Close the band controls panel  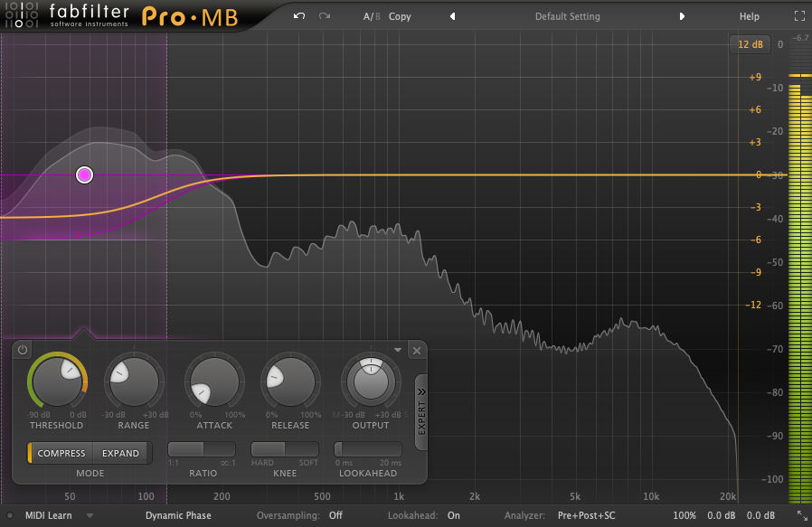[x=417, y=351]
